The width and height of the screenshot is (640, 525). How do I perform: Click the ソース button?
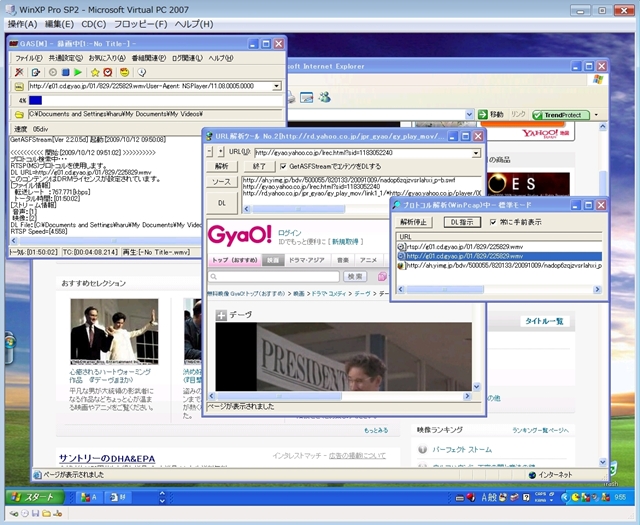tap(222, 182)
